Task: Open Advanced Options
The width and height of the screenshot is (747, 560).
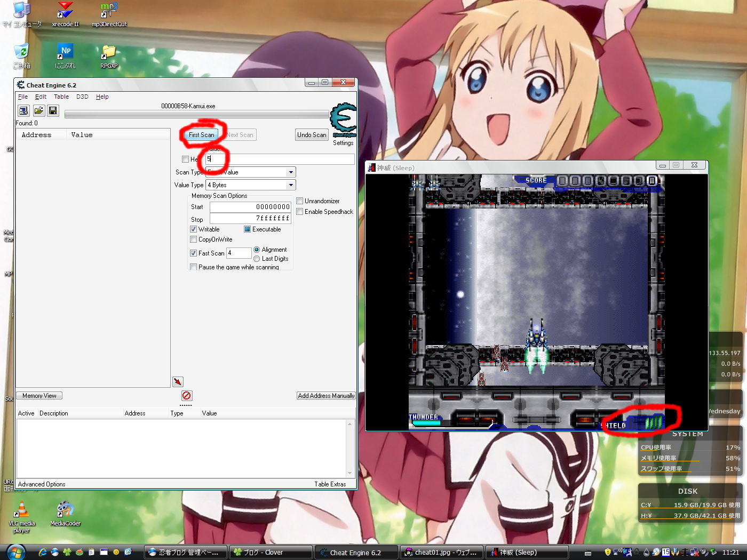Action: tap(42, 484)
